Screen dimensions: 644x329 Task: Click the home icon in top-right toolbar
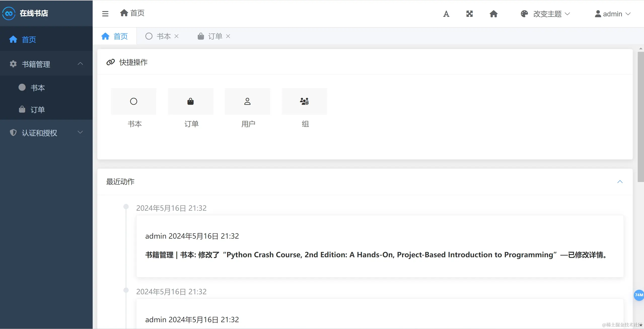(493, 14)
